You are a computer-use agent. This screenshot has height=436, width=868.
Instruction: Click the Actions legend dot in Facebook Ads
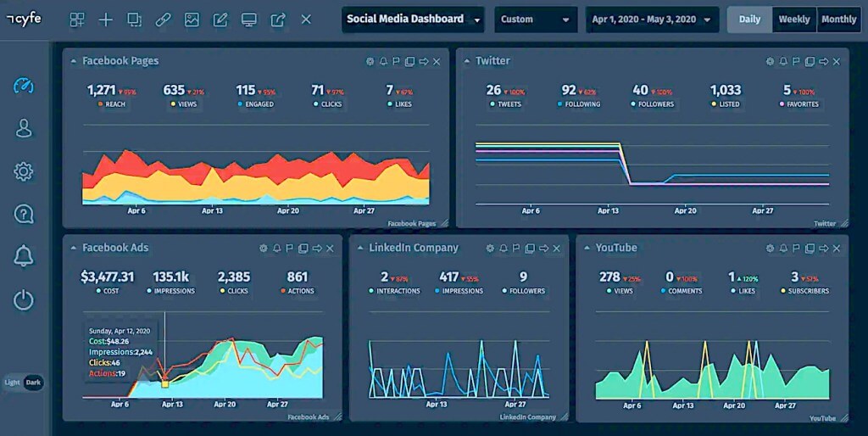283,291
